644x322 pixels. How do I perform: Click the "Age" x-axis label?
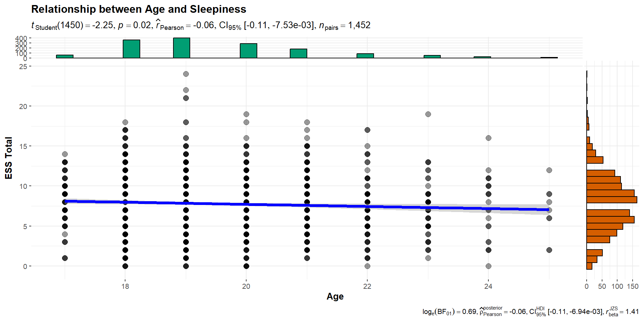(335, 297)
